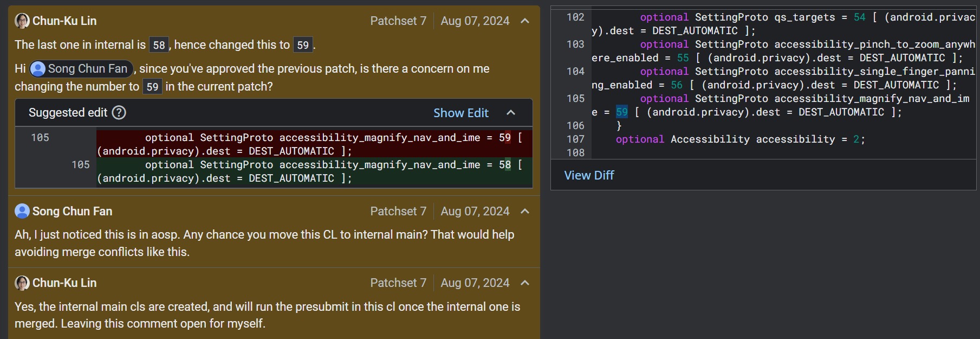Click Chun-Ku Lin's avatar on first comment

coord(22,21)
